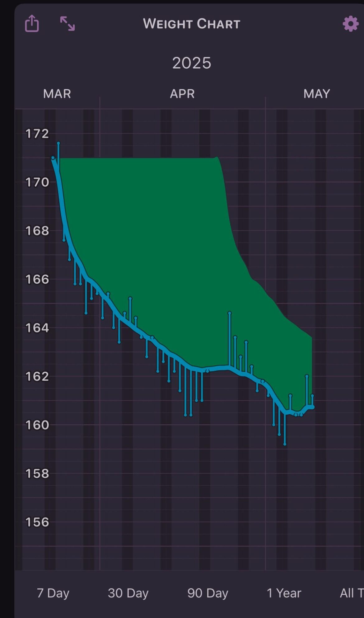Tap the APR month header
The image size is (364, 618).
pyautogui.click(x=182, y=94)
